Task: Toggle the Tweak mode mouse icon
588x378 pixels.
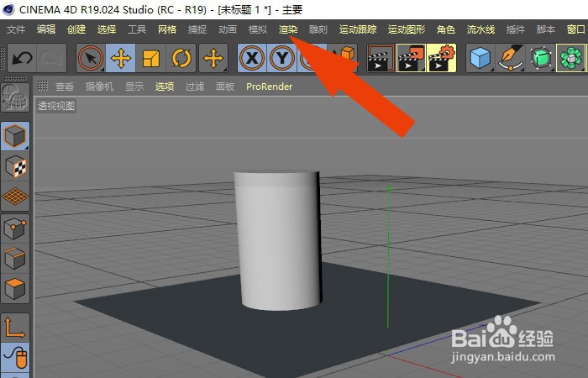Action: pyautogui.click(x=15, y=357)
